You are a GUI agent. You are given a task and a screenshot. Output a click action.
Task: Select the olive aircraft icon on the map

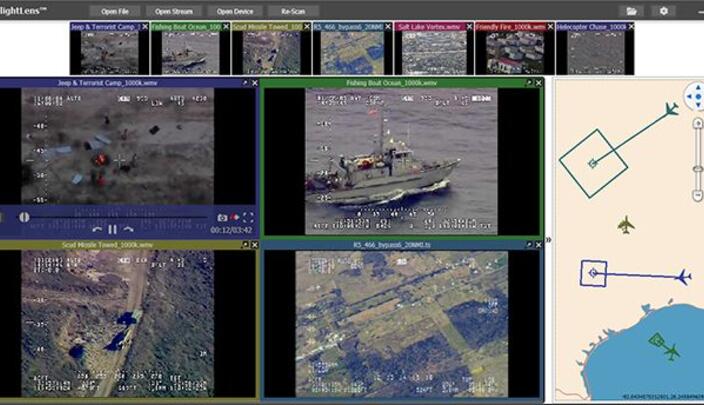click(626, 224)
